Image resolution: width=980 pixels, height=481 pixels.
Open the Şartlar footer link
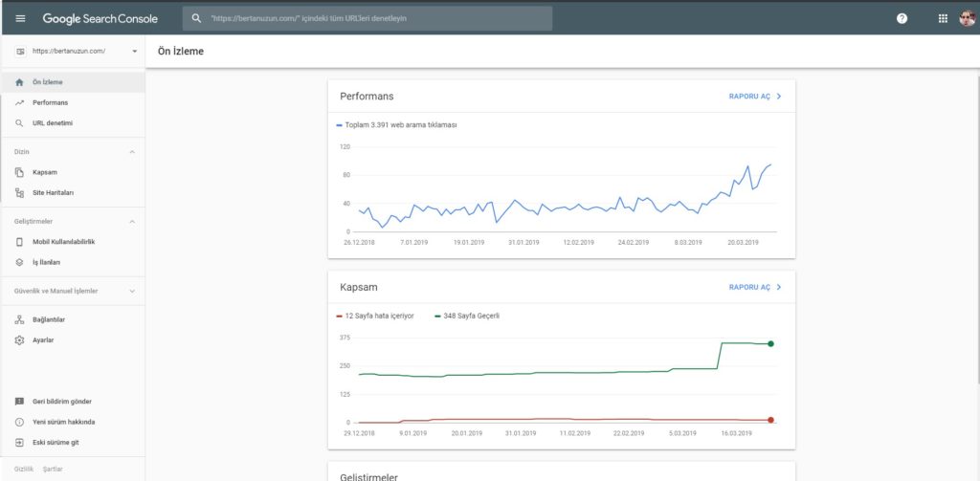[x=54, y=470]
